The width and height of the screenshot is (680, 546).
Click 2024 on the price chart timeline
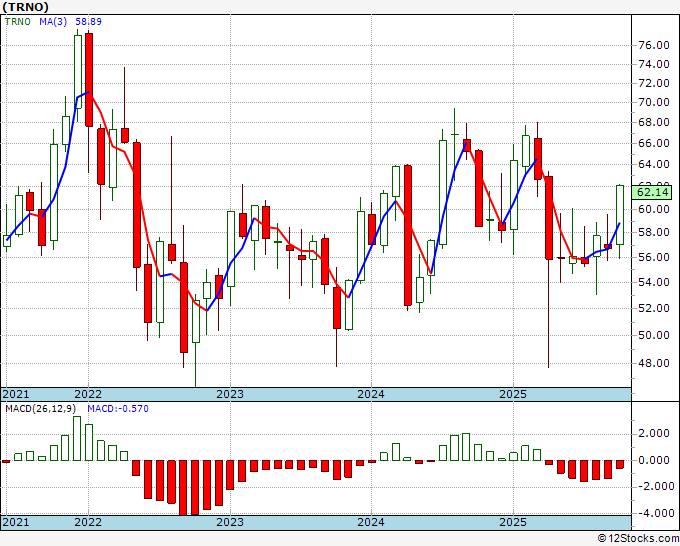(371, 394)
